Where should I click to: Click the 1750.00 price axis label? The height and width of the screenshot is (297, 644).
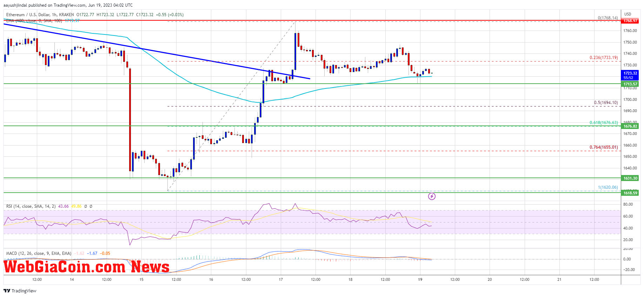pyautogui.click(x=630, y=42)
